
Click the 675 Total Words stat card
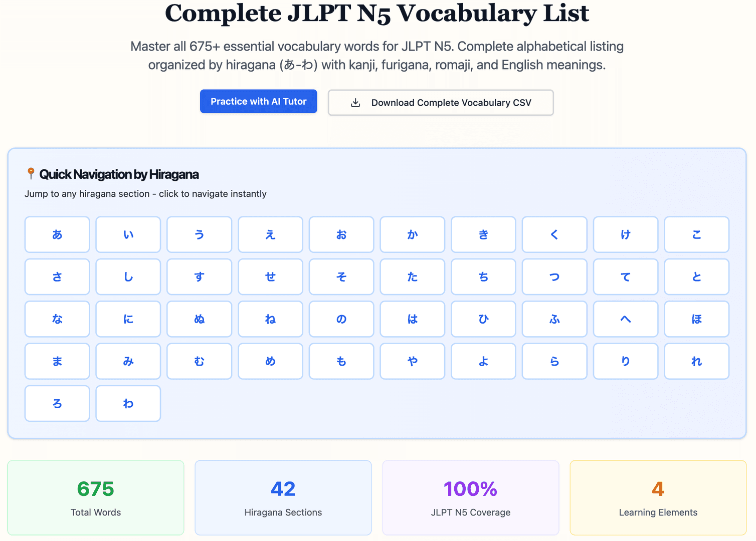coord(95,497)
